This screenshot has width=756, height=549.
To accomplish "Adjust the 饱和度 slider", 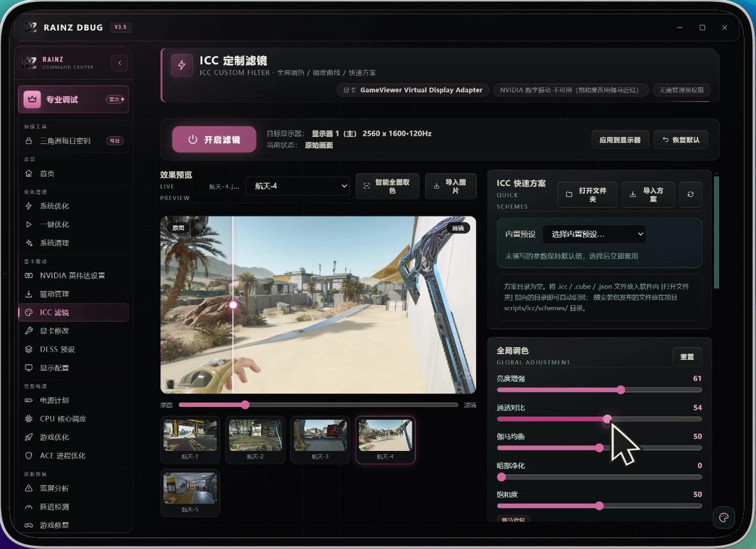I will click(x=599, y=506).
